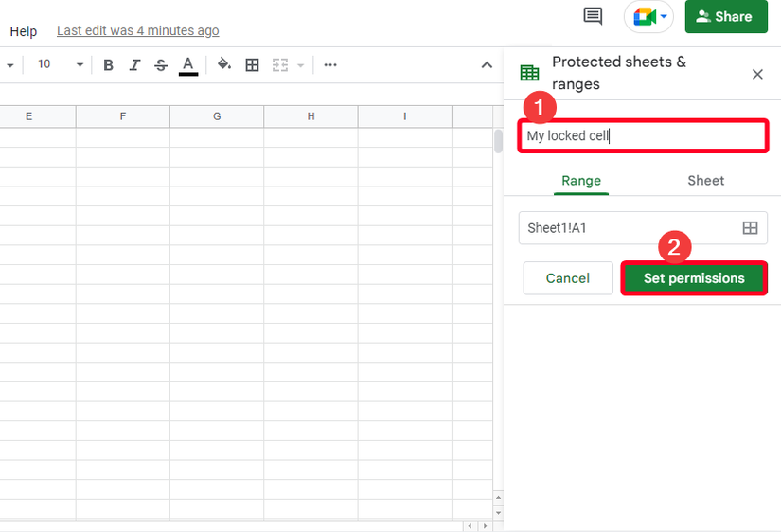Click the green Share button
The image size is (781, 532).
coord(726,17)
